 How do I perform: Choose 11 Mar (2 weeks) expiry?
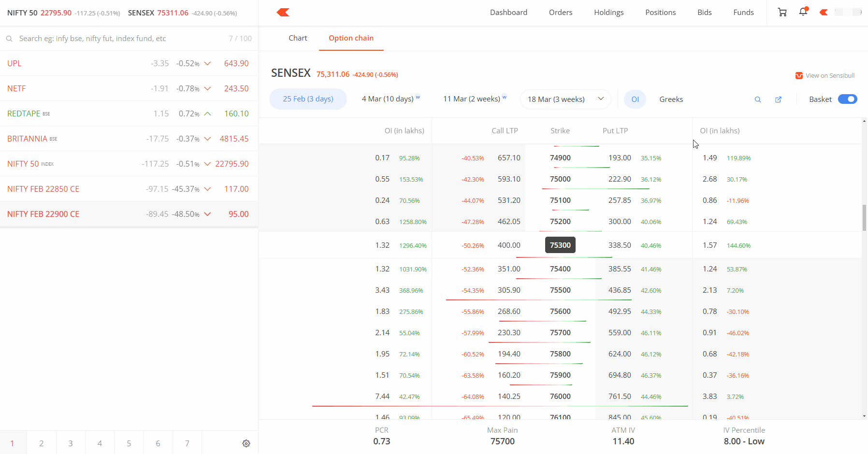click(x=475, y=99)
